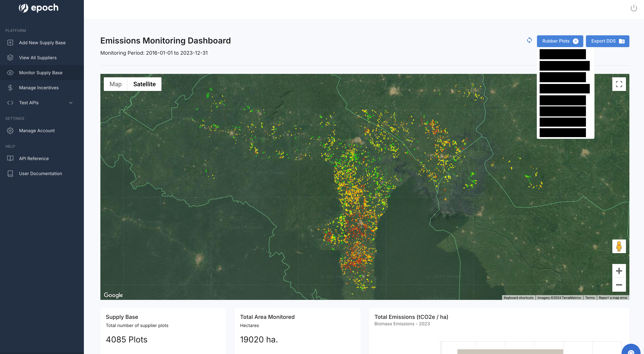The width and height of the screenshot is (644, 354).
Task: Click the View All Suppliers layers icon
Action: point(10,58)
